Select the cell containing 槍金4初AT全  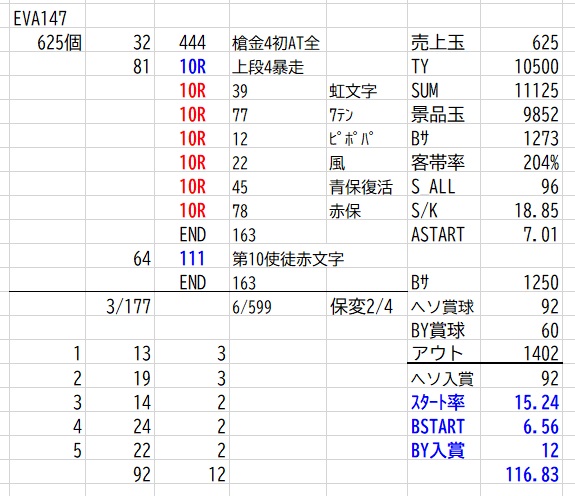[276, 43]
